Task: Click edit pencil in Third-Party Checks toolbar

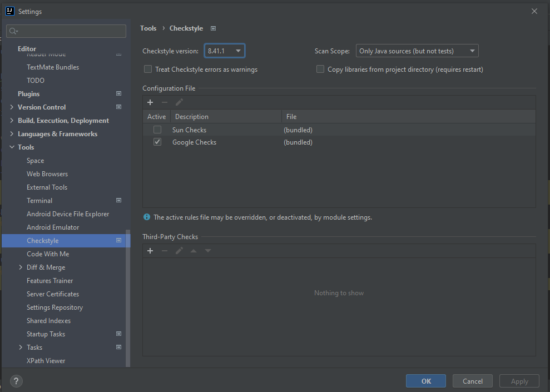Action: (x=179, y=251)
